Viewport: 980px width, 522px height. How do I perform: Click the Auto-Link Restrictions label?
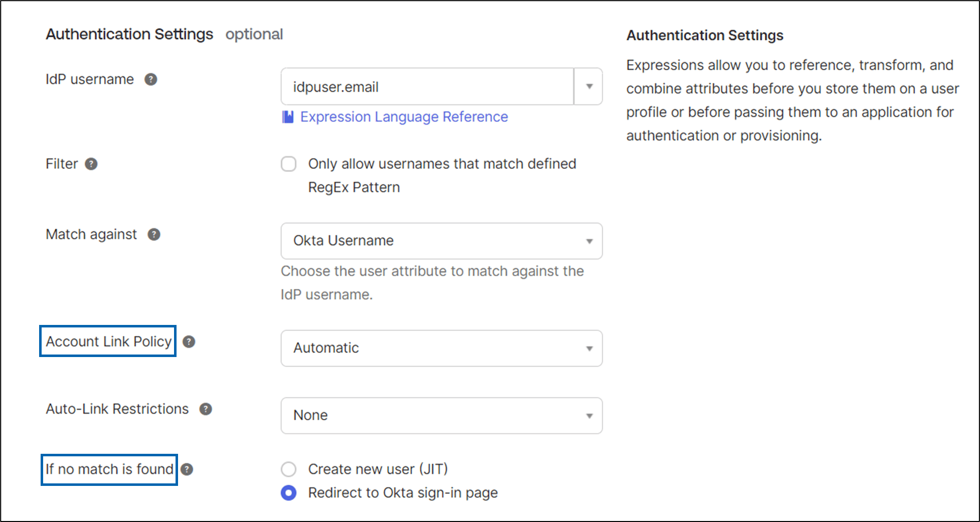117,409
